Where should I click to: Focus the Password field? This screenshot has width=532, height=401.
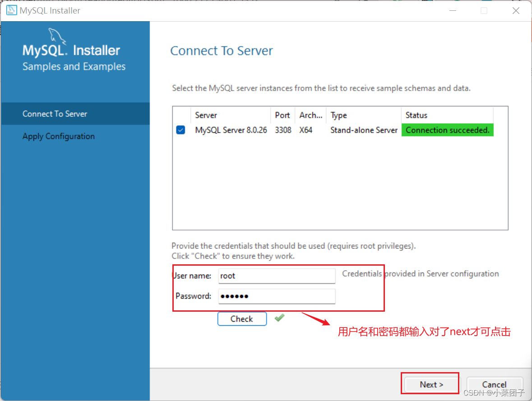tap(277, 296)
